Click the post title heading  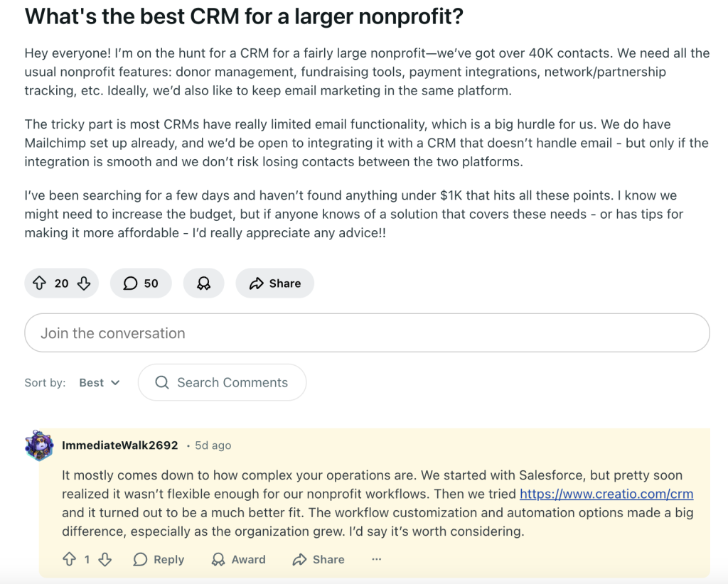[245, 16]
